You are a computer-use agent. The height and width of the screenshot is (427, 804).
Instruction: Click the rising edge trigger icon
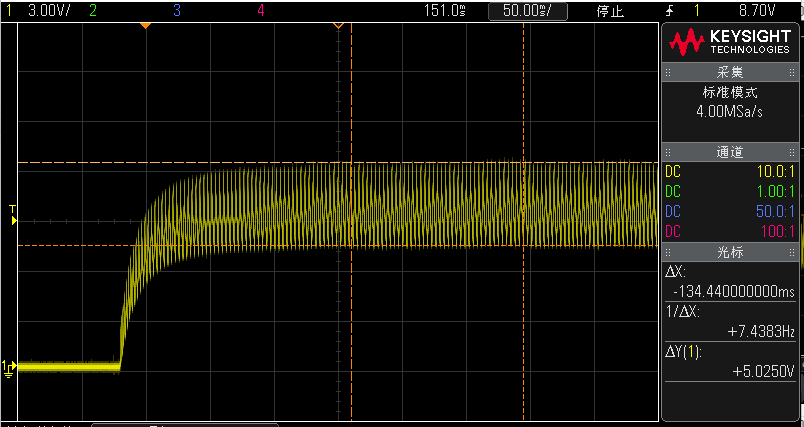click(x=669, y=11)
